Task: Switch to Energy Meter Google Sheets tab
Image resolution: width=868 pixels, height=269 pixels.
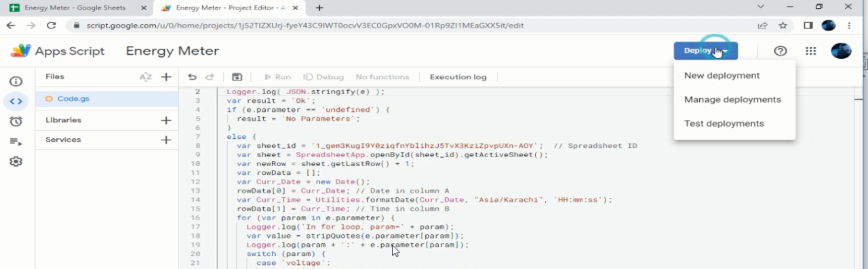Action: [76, 8]
